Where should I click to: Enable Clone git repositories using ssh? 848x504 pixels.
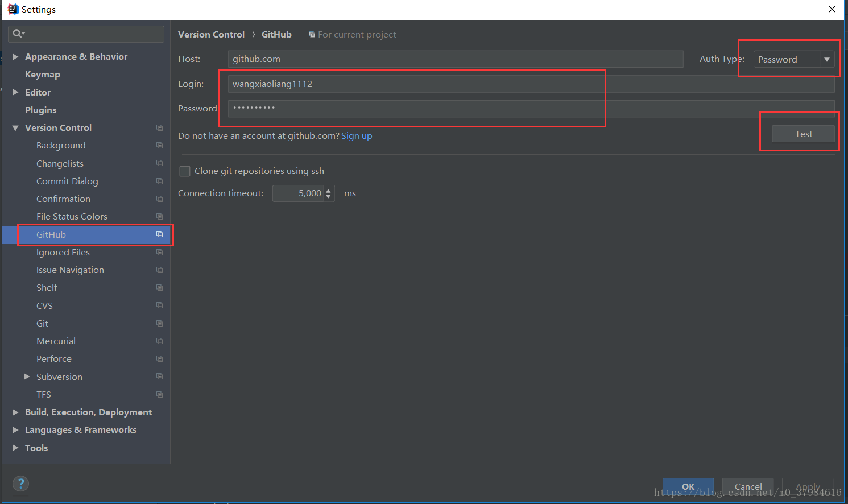pos(185,171)
